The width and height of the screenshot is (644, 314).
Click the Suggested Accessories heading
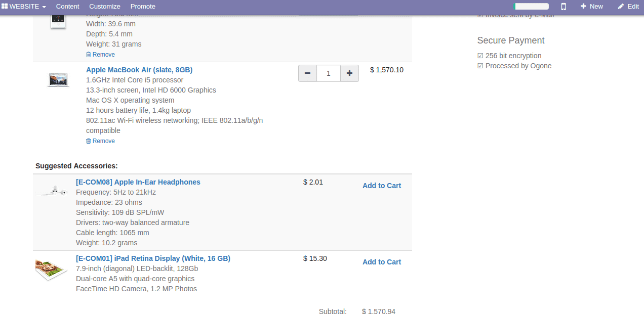[x=76, y=166]
